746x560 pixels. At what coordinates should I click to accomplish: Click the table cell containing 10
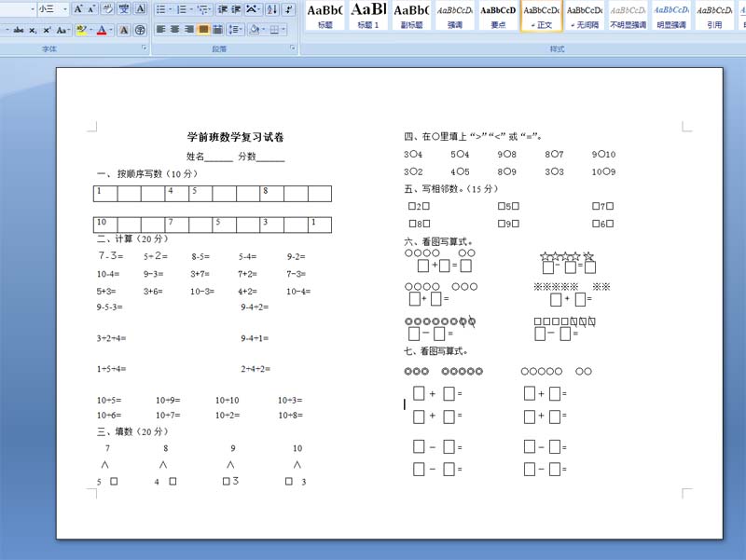pos(105,225)
